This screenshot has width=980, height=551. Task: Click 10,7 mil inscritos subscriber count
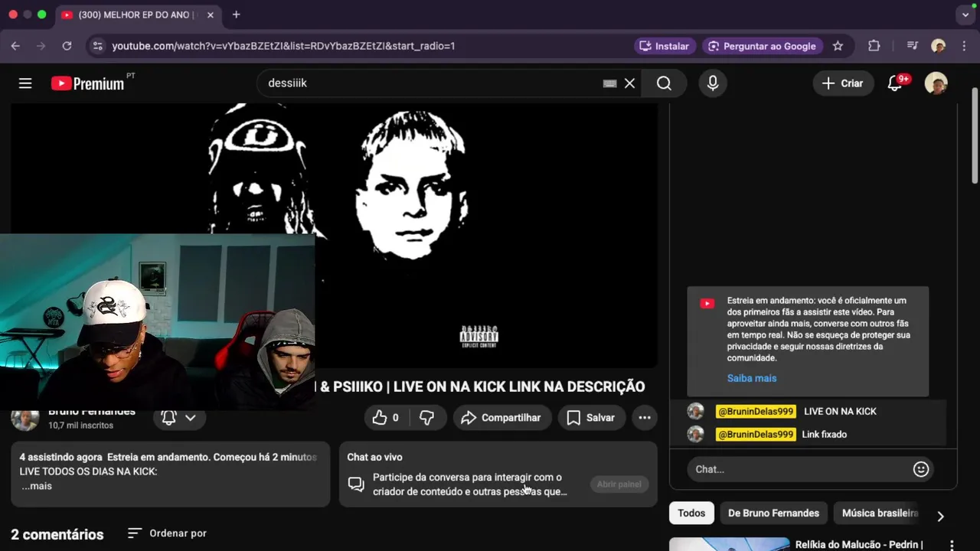point(80,425)
